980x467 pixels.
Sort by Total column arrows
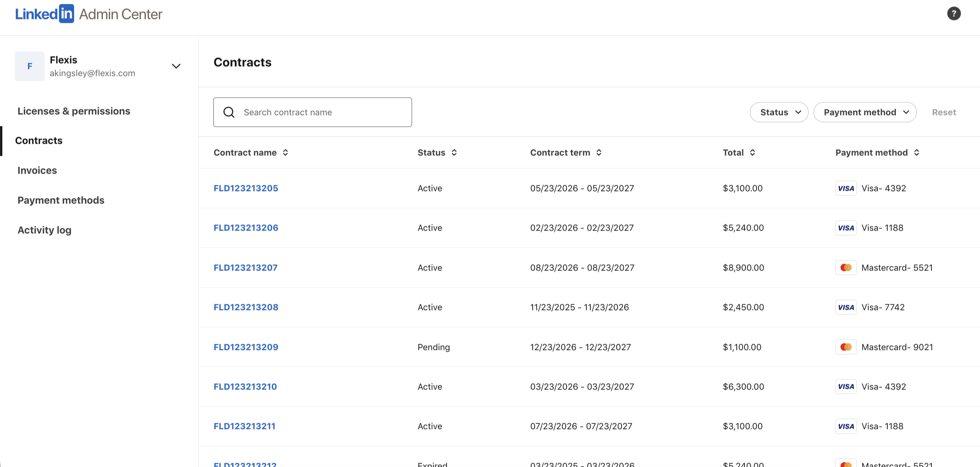(x=753, y=153)
